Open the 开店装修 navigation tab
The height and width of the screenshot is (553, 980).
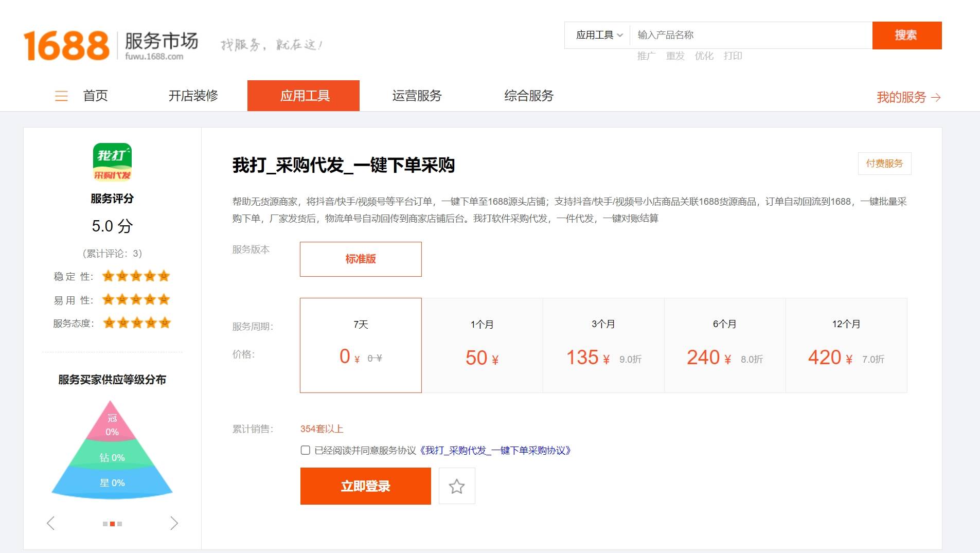coord(193,96)
